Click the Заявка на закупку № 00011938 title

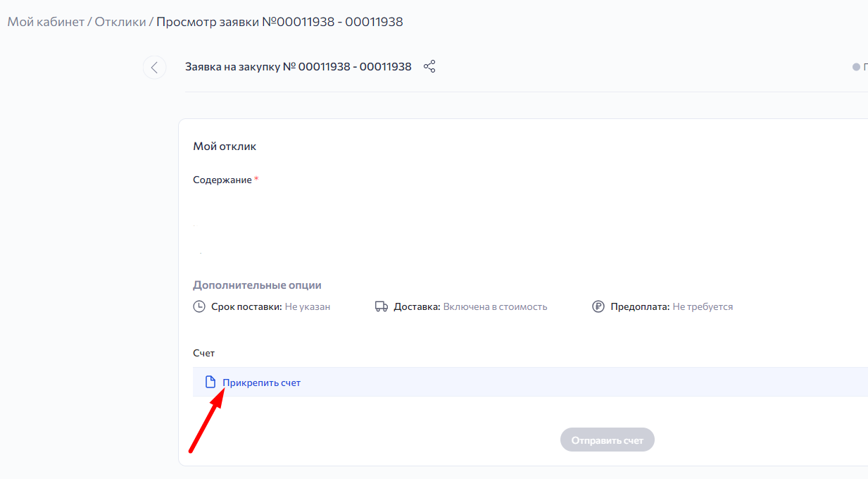tap(298, 67)
